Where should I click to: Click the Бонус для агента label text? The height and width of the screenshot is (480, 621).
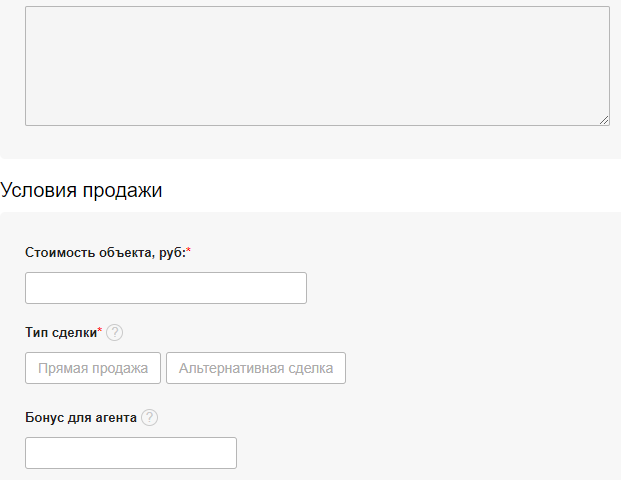coord(80,418)
